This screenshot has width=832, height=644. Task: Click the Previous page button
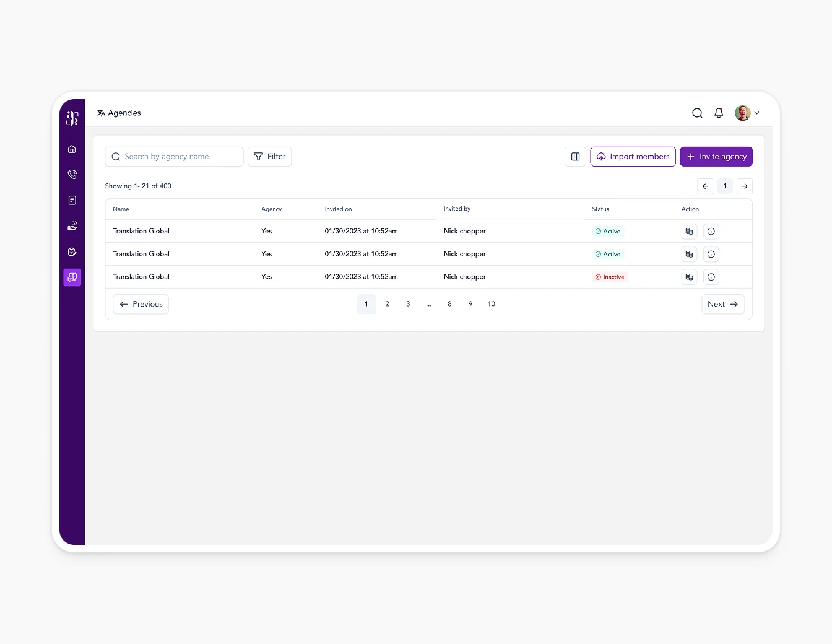[141, 304]
